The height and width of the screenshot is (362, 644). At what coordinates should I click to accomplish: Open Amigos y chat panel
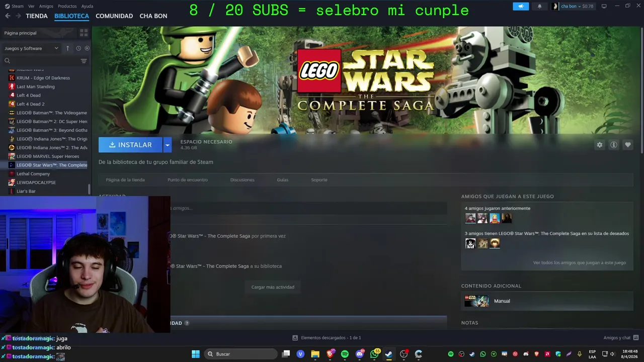click(621, 338)
